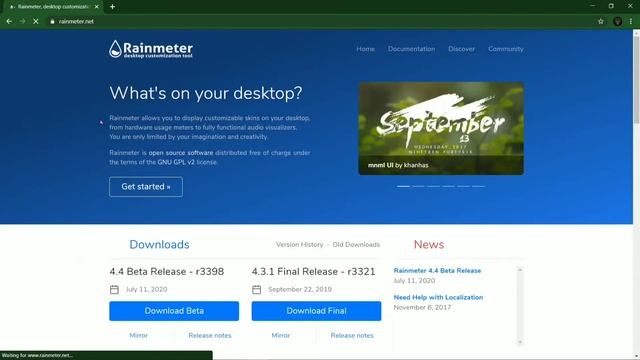
Task: Click the Downloads heading
Action: [159, 244]
